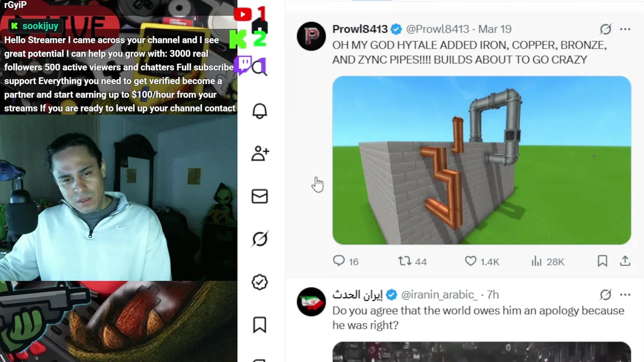Open the messages envelope icon

pos(260,196)
